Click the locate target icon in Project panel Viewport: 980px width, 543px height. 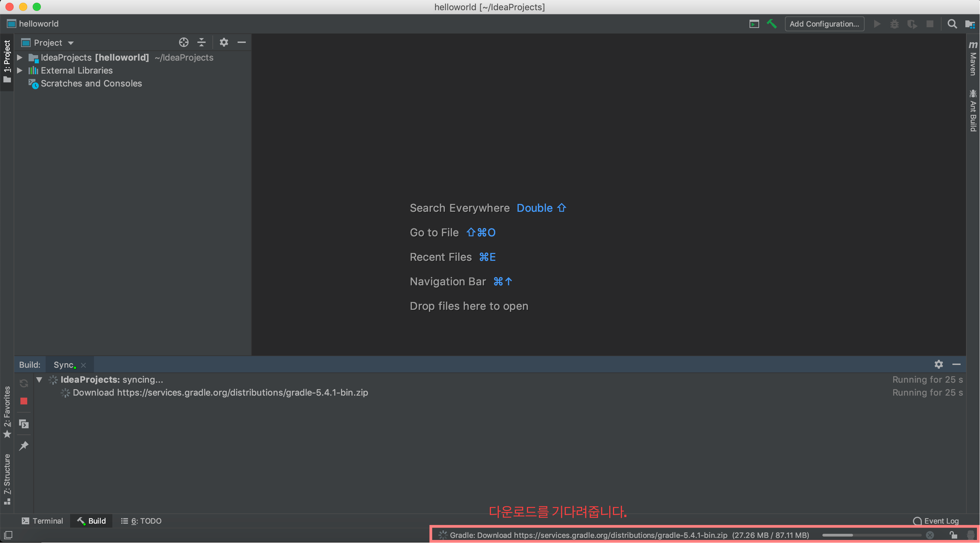[184, 42]
